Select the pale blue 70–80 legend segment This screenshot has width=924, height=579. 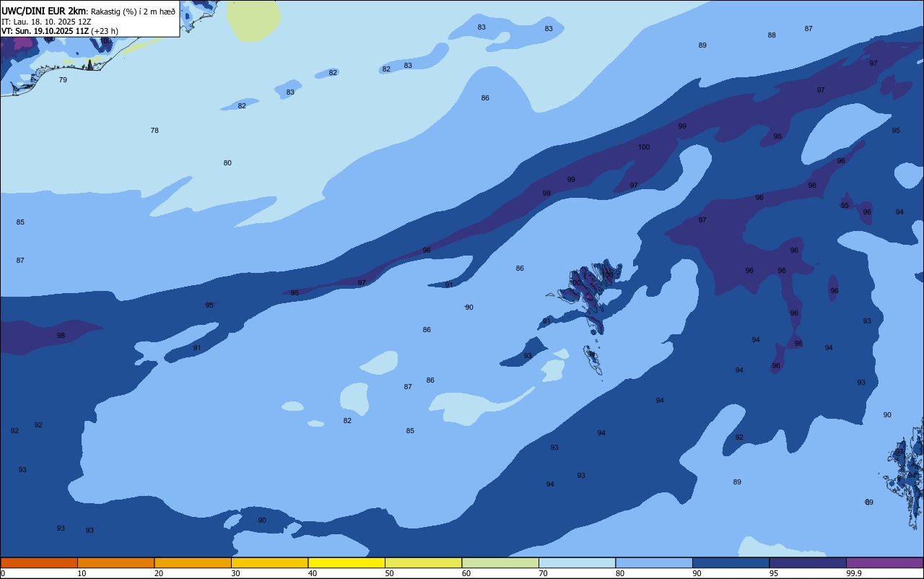577,562
